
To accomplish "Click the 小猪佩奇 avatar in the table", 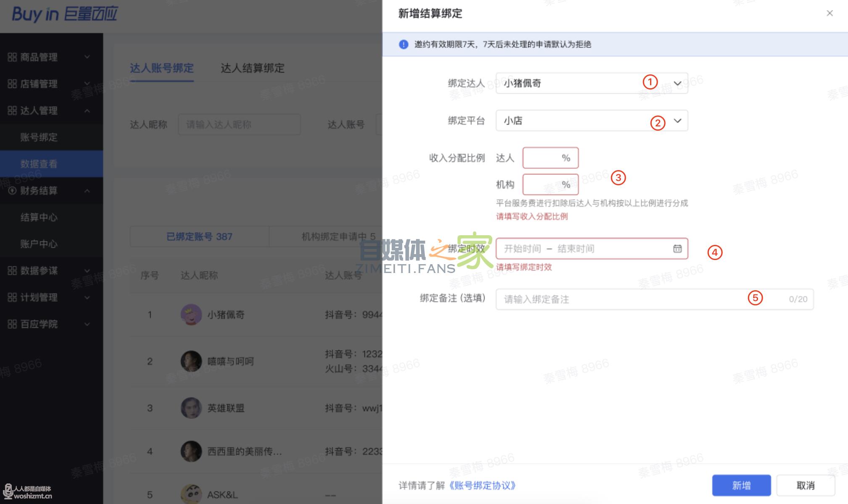I will point(191,315).
